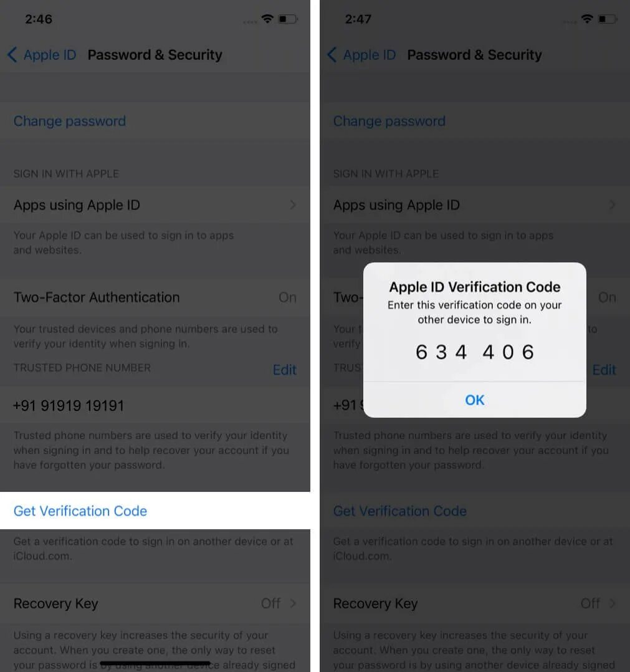Tap the Apps using Apple ID chevron on the left screen
Viewport: 630px width, 672px height.
(293, 205)
